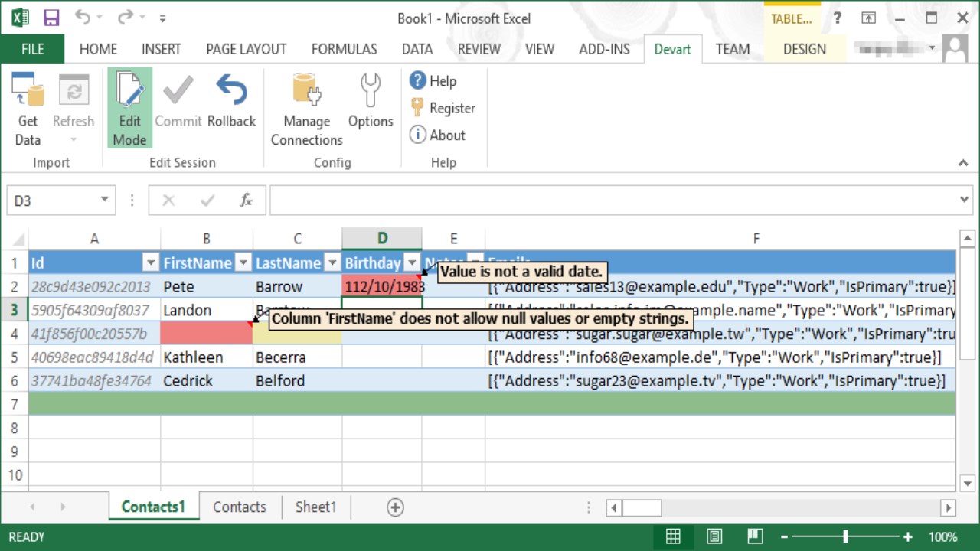Open the Id column filter dropdown

150,262
